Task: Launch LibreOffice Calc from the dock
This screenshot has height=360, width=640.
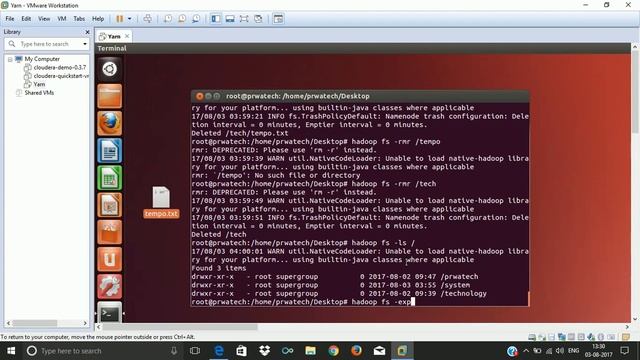Action: [109, 178]
